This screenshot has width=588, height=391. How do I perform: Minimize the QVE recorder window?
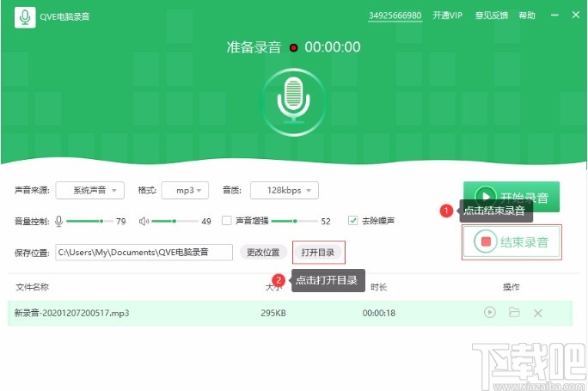(555, 15)
